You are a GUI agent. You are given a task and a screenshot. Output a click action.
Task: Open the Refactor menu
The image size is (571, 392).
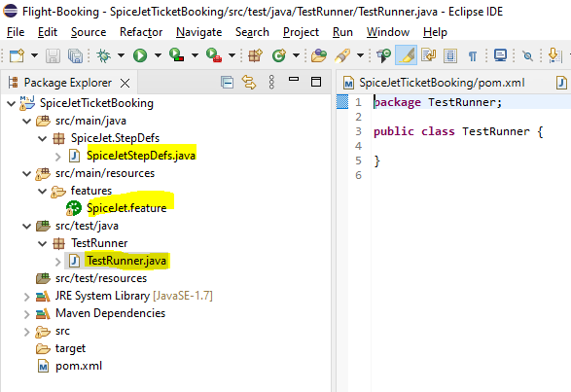(x=141, y=32)
